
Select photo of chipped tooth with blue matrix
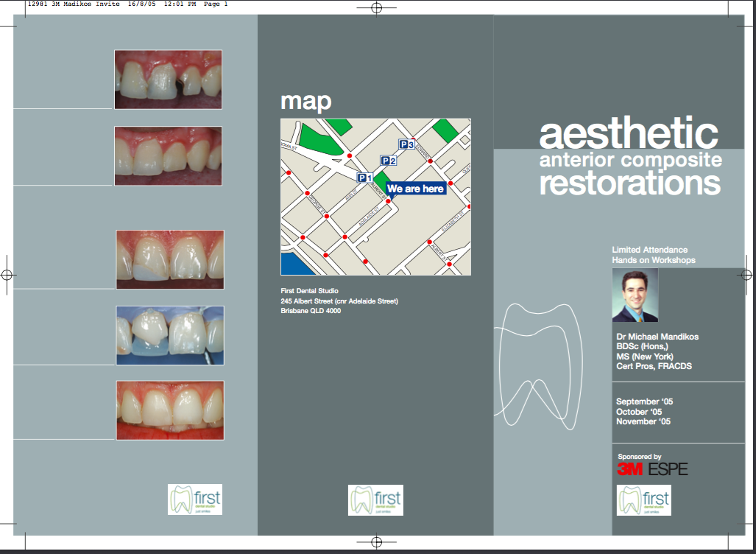click(170, 259)
